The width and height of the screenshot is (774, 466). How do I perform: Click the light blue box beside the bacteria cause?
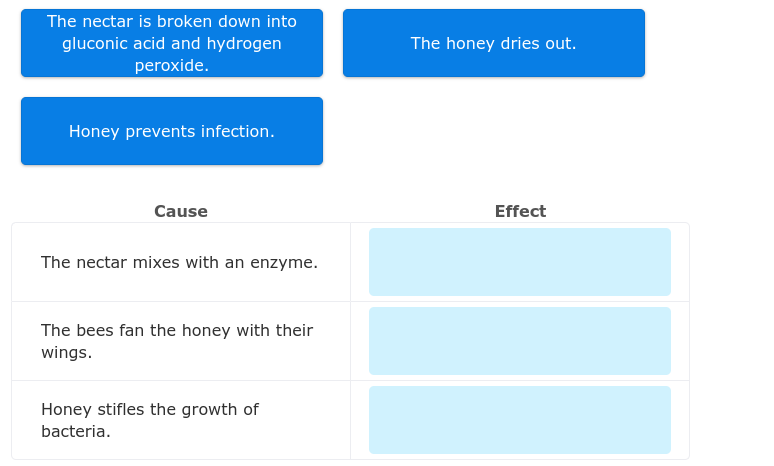tap(519, 420)
